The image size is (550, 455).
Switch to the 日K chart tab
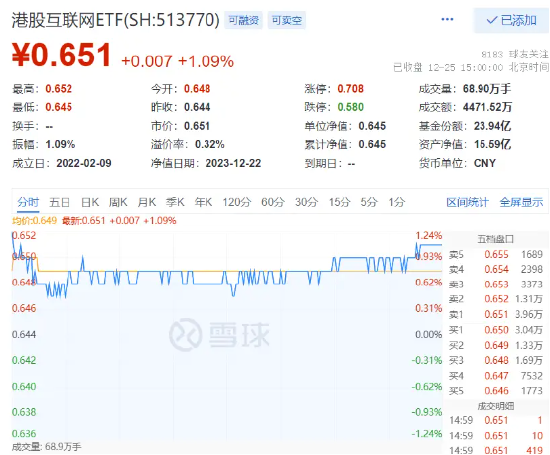pyautogui.click(x=90, y=202)
